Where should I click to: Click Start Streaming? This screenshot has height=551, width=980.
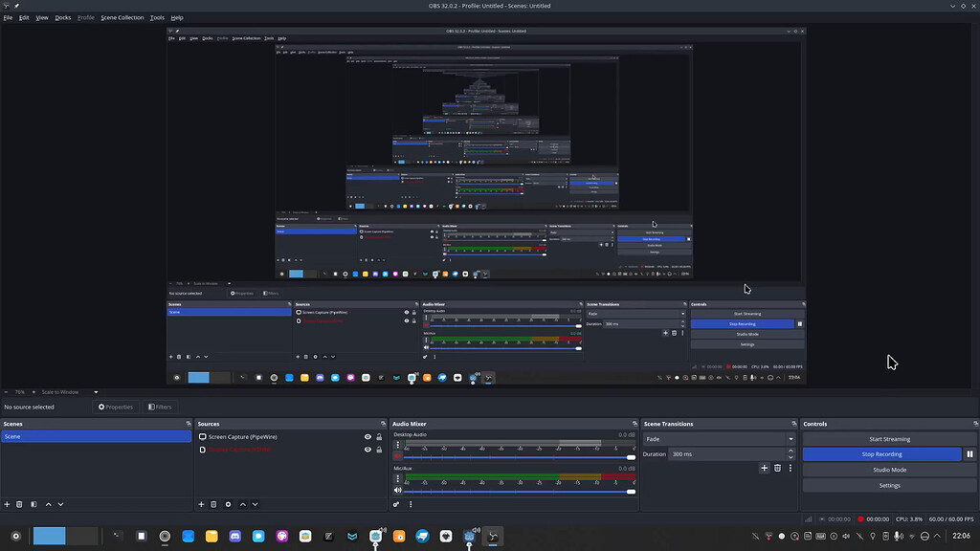tap(889, 439)
